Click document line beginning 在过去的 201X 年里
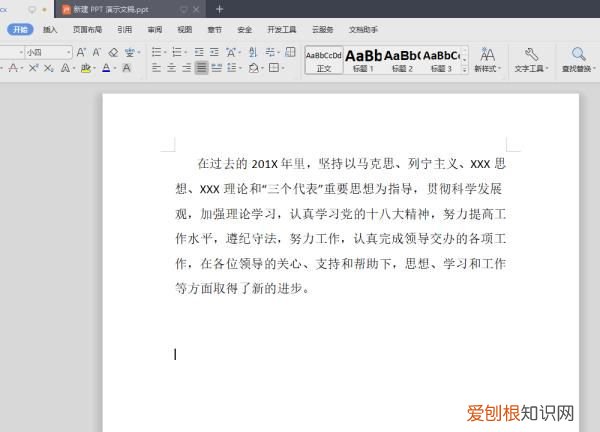Image resolution: width=600 pixels, height=432 pixels. click(x=352, y=164)
